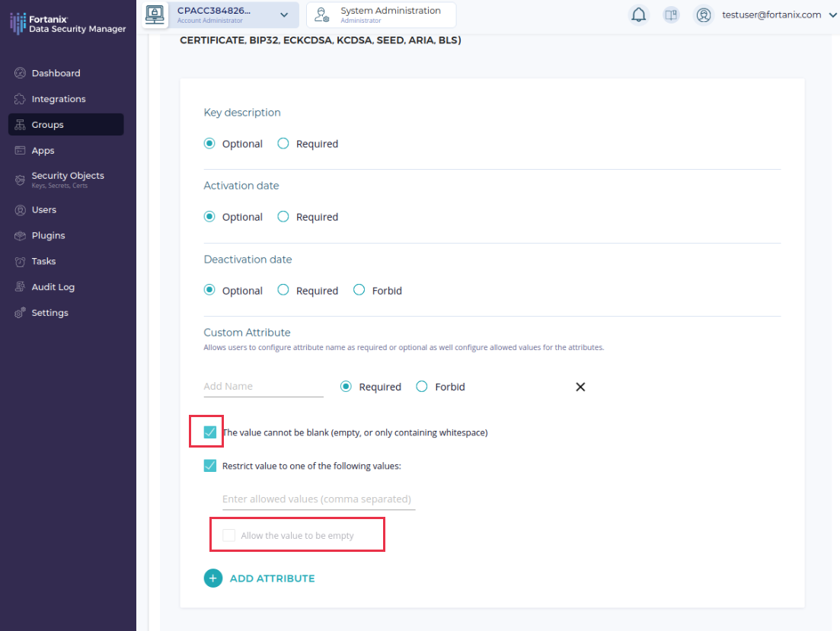Go to Security Objects in sidebar

pos(67,176)
